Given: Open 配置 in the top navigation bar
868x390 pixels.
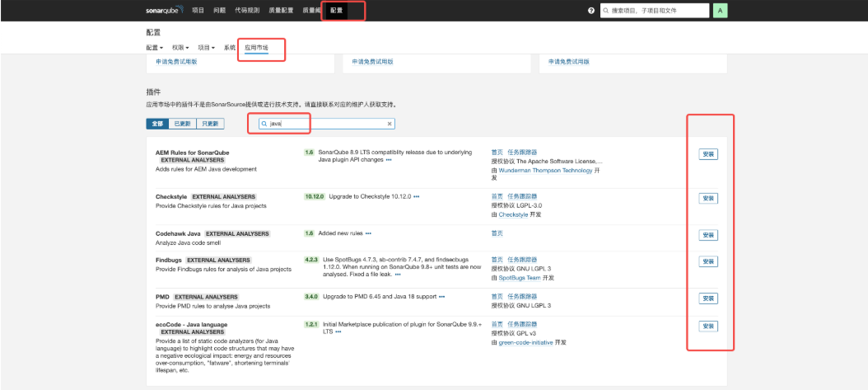Looking at the screenshot, I should [x=337, y=11].
